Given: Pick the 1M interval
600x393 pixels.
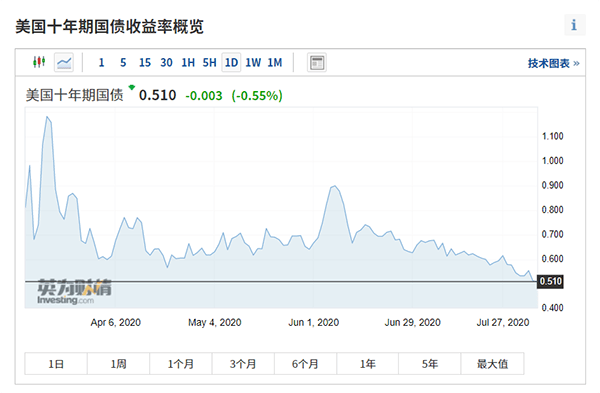Looking at the screenshot, I should (x=275, y=62).
